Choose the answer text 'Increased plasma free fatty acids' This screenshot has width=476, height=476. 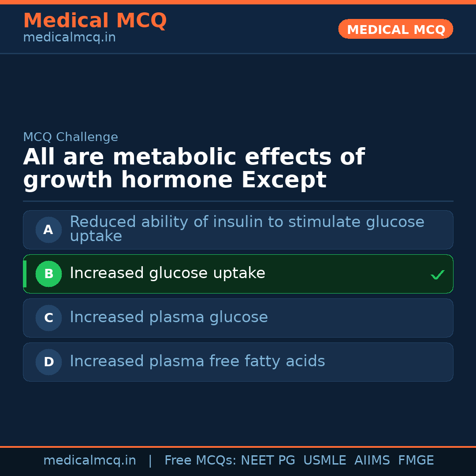point(197,361)
